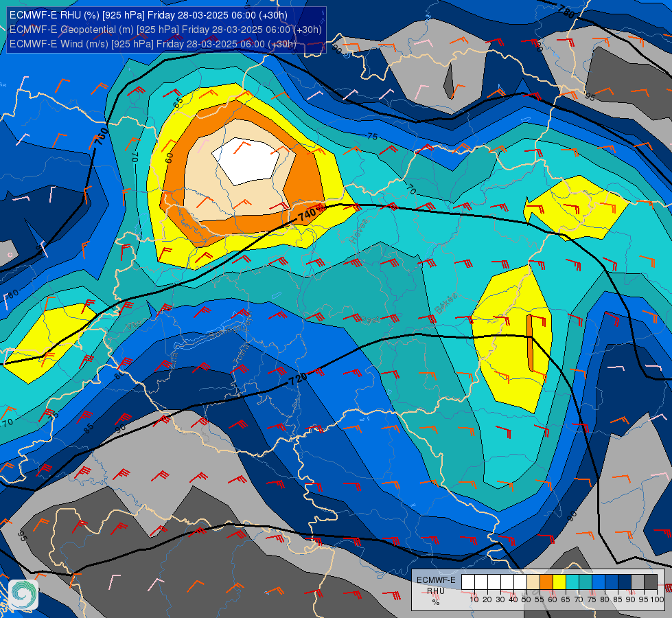
Task: Pick the bright blue 75–80 legend swatch
Action: pyautogui.click(x=599, y=582)
